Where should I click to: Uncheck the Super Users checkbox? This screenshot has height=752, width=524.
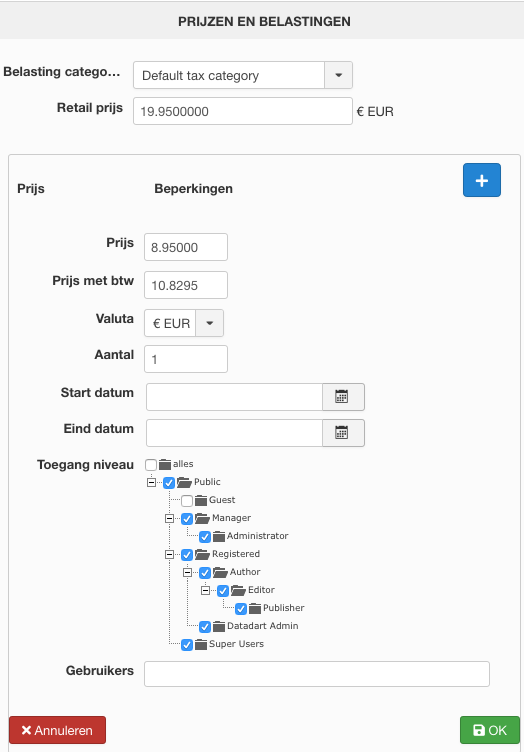[187, 645]
